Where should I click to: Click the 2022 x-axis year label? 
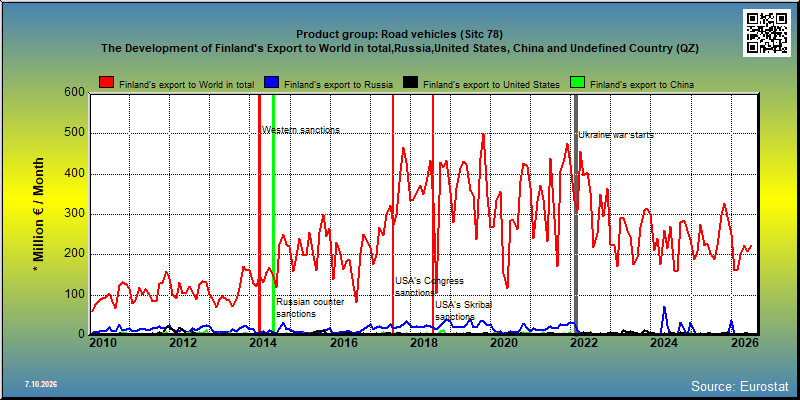(584, 343)
